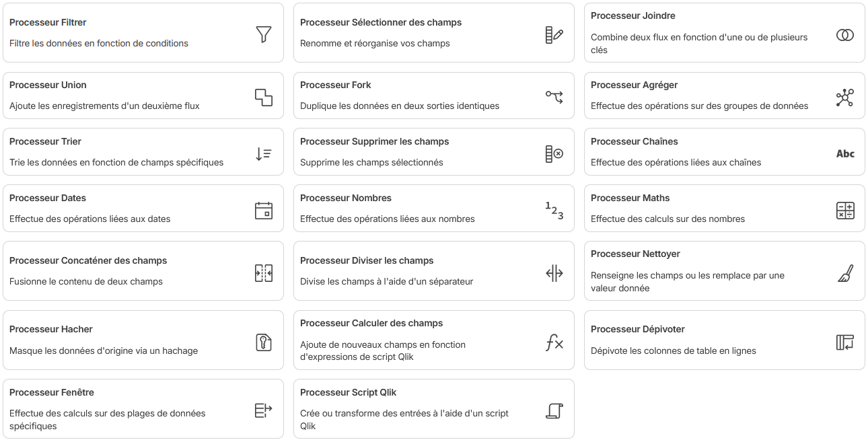Open the Processeur Fenêtre card
The image size is (868, 442).
point(143,408)
